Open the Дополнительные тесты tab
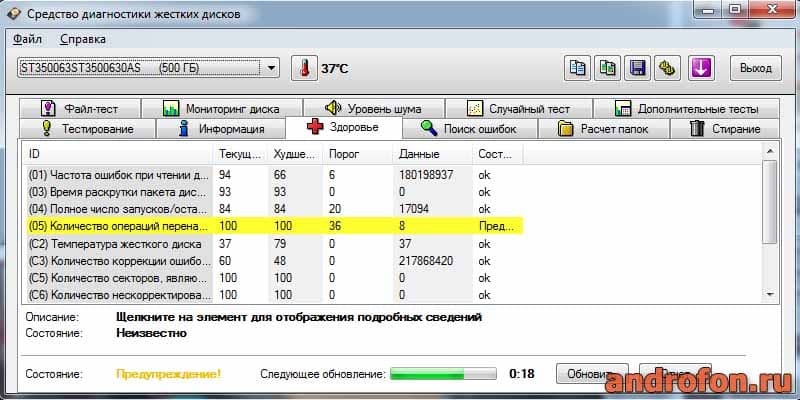 pyautogui.click(x=686, y=109)
